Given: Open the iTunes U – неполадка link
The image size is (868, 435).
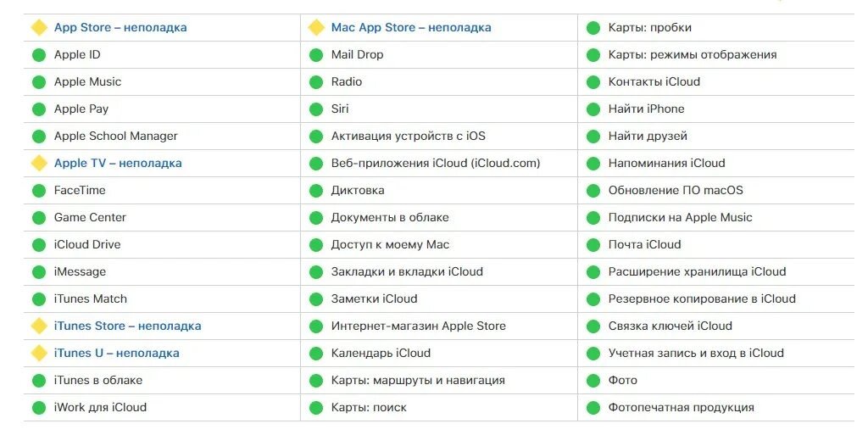Looking at the screenshot, I should tap(116, 353).
